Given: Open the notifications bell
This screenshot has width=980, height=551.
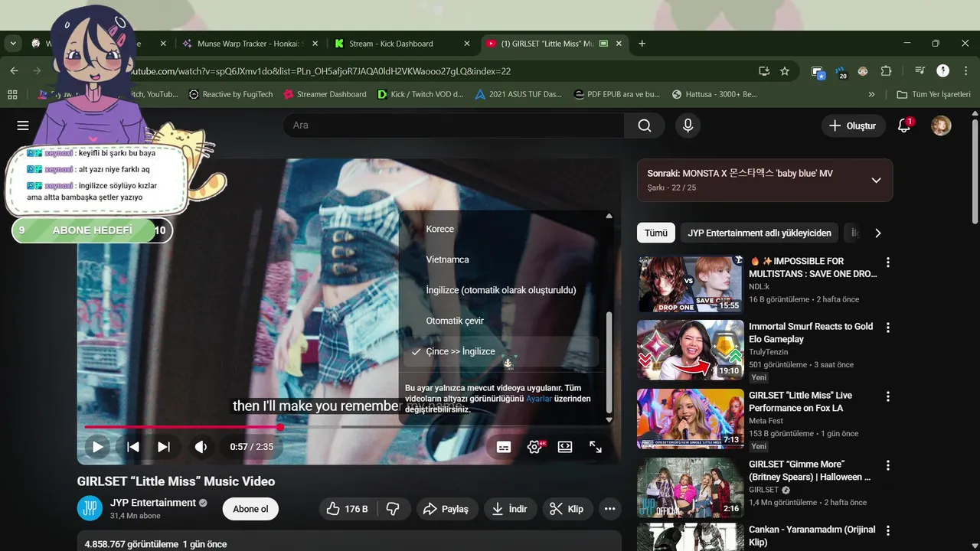Looking at the screenshot, I should click(904, 126).
